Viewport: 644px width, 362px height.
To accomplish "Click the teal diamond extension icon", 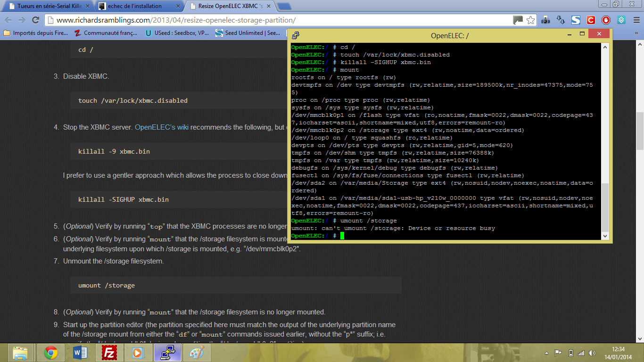I will (621, 20).
